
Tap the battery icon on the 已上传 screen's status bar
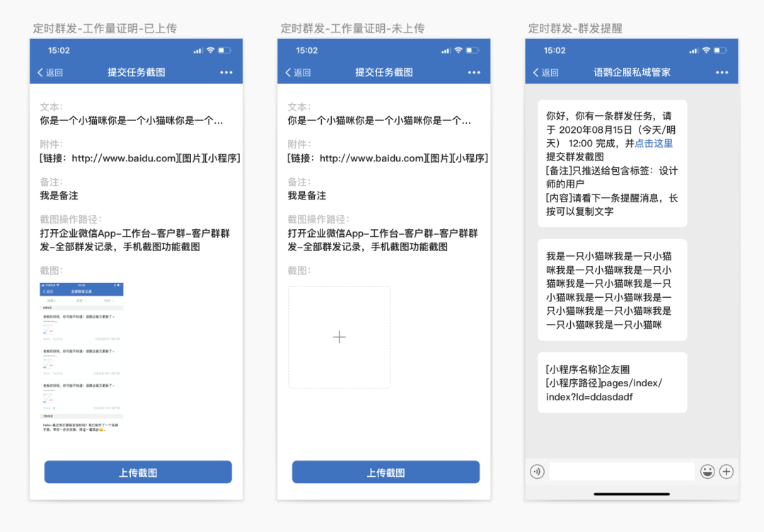point(225,50)
